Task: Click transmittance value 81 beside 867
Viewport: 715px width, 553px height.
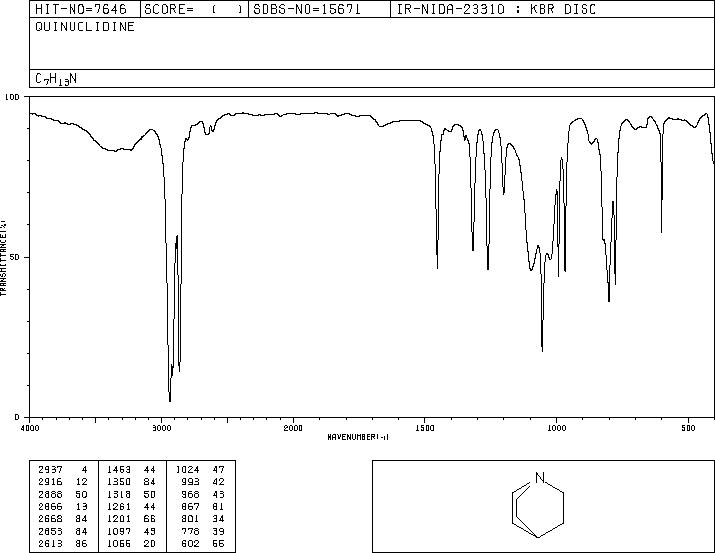Action: (219, 506)
